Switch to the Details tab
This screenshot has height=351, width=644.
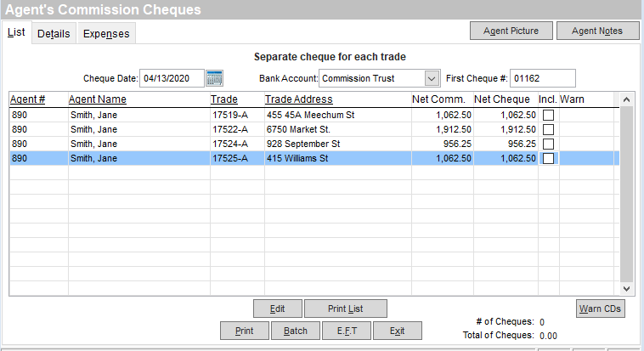54,33
